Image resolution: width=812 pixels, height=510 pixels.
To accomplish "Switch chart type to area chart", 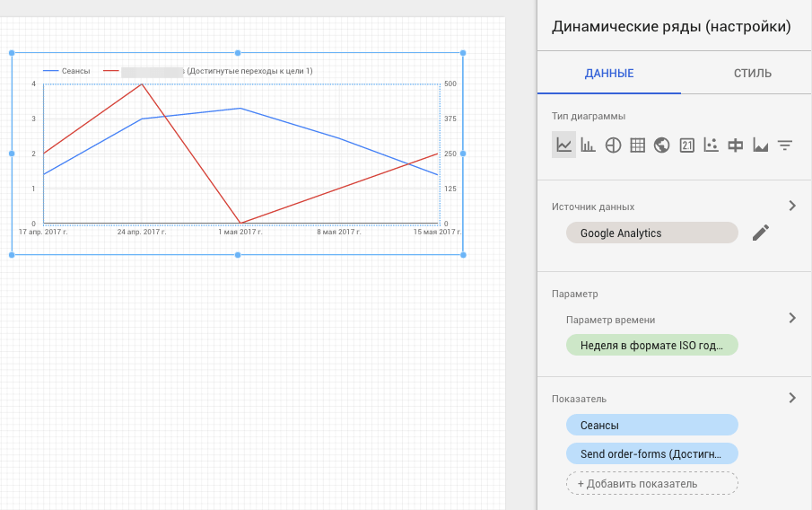I will [x=761, y=145].
